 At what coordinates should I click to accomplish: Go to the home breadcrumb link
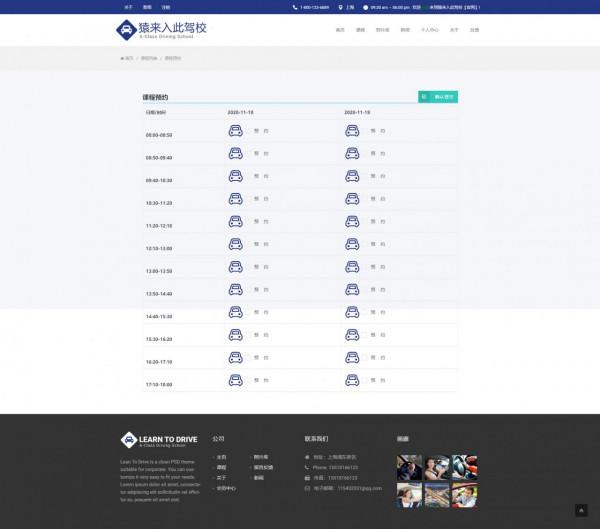coord(127,58)
